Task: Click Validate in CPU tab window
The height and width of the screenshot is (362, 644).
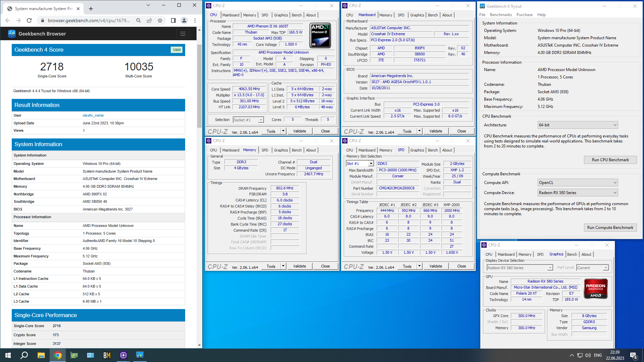Action: point(300,131)
